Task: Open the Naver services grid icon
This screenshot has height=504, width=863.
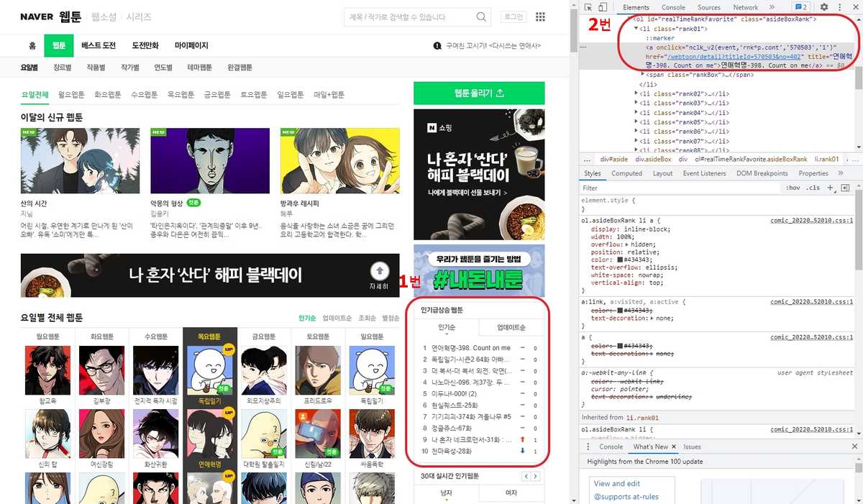Action: [540, 17]
